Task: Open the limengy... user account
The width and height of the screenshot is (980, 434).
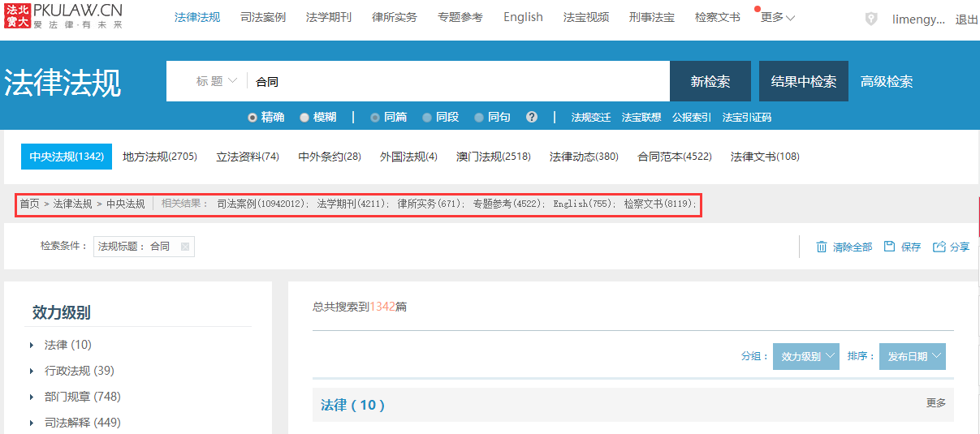Action: point(918,19)
